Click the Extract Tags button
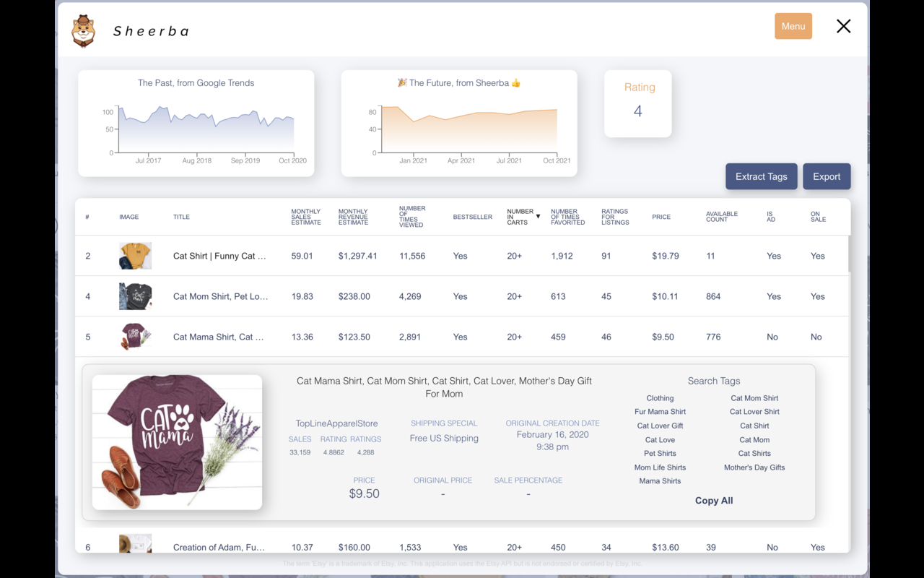Image resolution: width=924 pixels, height=578 pixels. pos(762,176)
